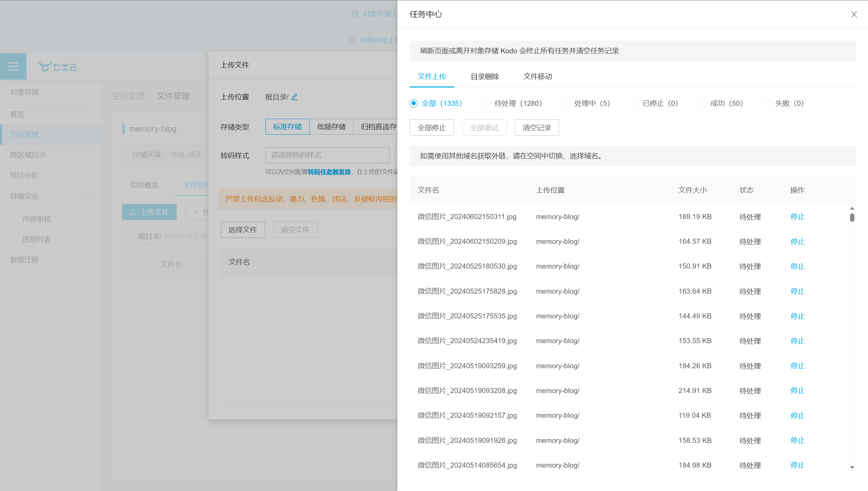
Task: Click 文件大小 column header
Action: [x=692, y=190]
